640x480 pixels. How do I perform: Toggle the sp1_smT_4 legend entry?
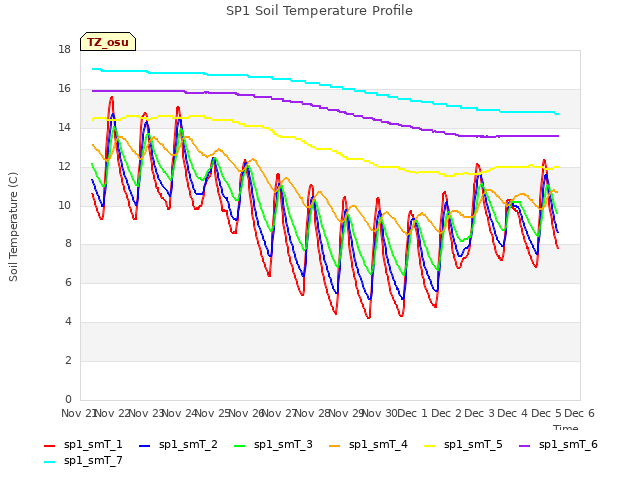tap(368, 445)
